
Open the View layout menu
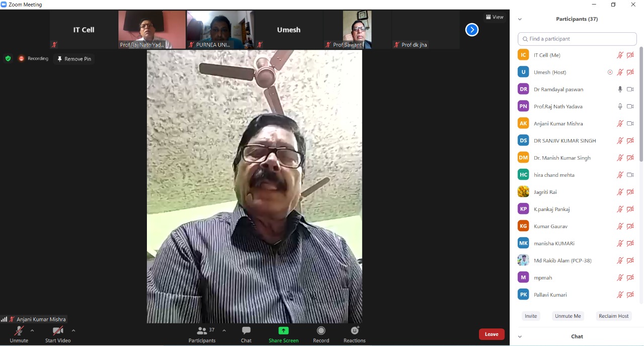pos(495,17)
